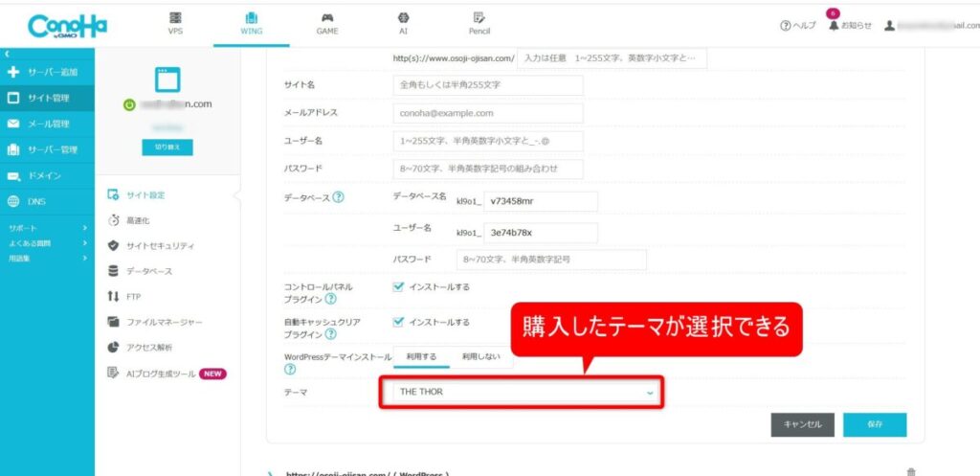Screen dimensions: 980x476
Task: Click the 切り替え button
Action: coord(167,147)
